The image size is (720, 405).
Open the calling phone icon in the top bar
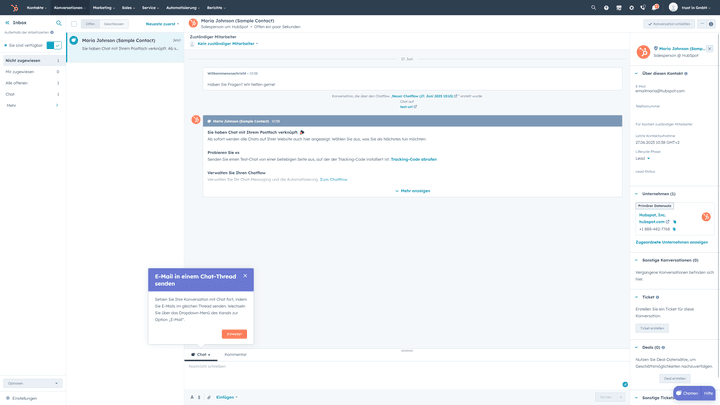[x=643, y=8]
